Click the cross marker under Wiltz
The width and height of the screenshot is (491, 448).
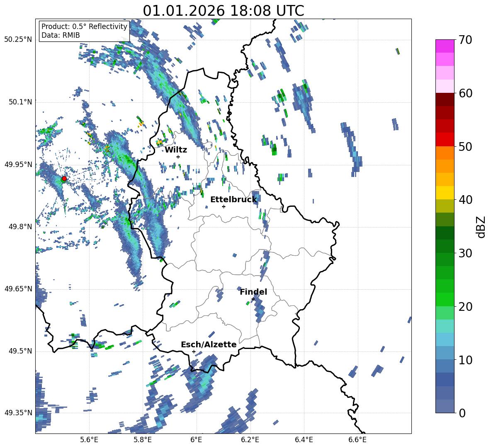pos(178,157)
